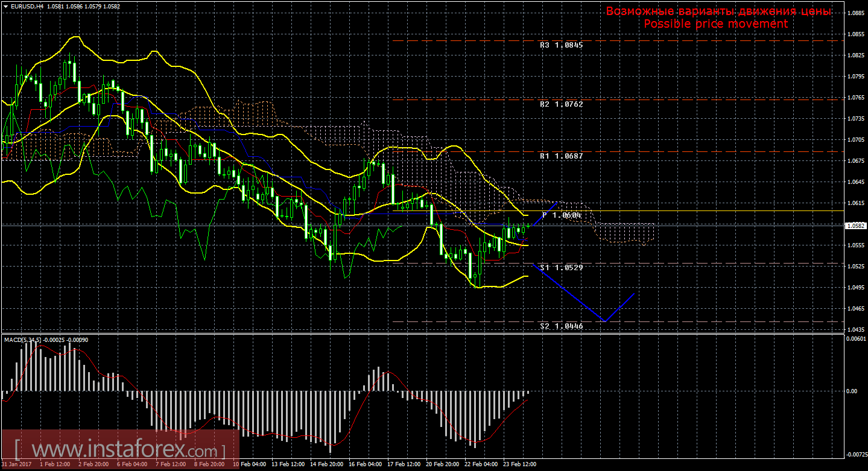The height and width of the screenshot is (471, 868).
Task: Open the www.instaforex.com watermark link
Action: click(x=119, y=450)
